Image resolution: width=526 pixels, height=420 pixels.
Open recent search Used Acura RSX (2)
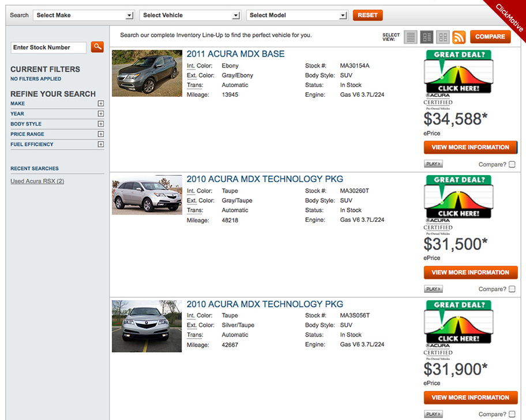coord(37,181)
